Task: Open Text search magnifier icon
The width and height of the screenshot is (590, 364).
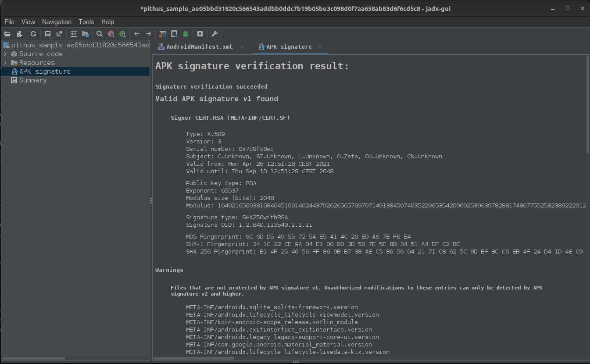Action: [100, 34]
